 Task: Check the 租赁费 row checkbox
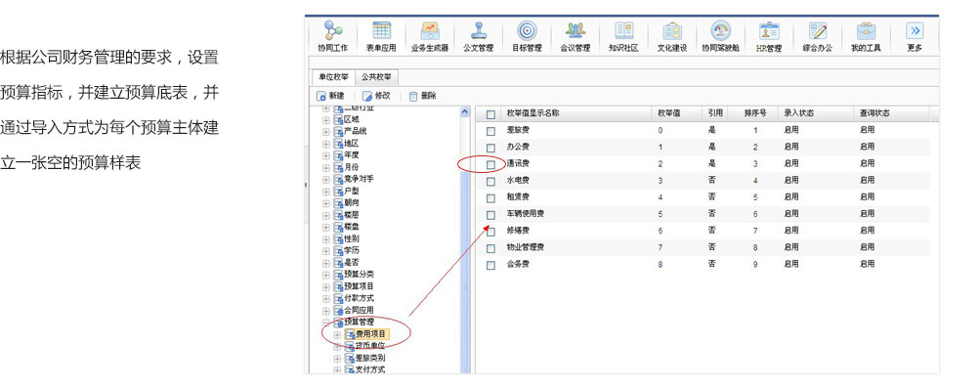click(490, 198)
